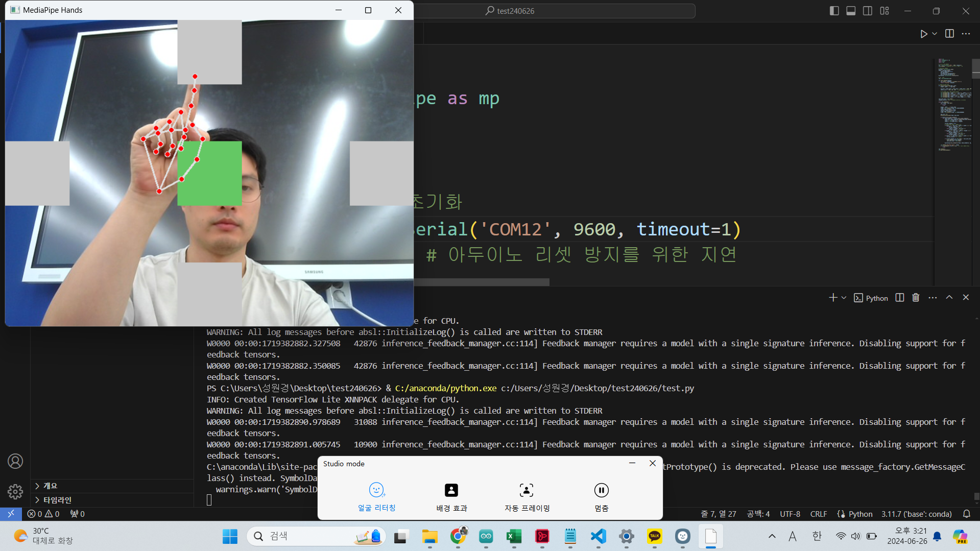Screen dimensions: 980x551
Task: Click the top gray square in MediaPipe Hands
Action: tap(209, 52)
